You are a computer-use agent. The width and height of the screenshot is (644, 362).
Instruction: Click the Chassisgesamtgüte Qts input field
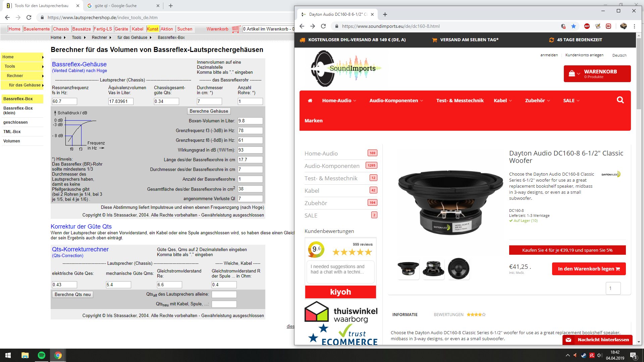click(166, 101)
